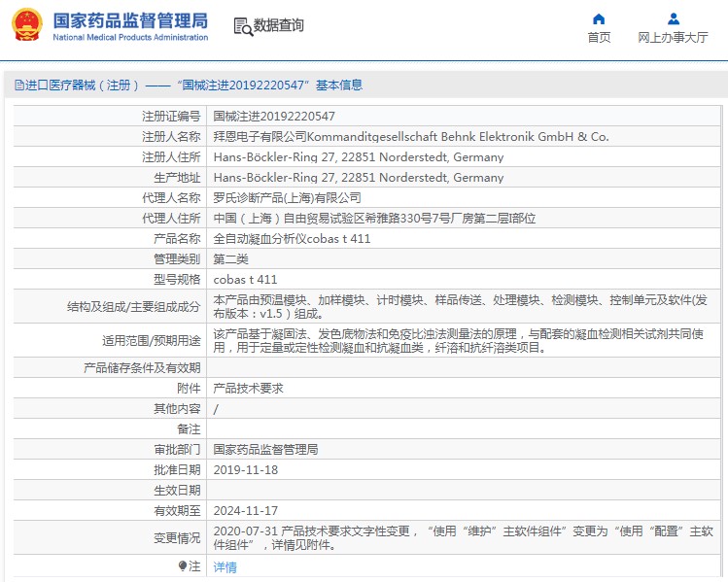728x582 pixels.
Task: Click the 结构及组成/主要组成成分 label
Action: [134, 307]
